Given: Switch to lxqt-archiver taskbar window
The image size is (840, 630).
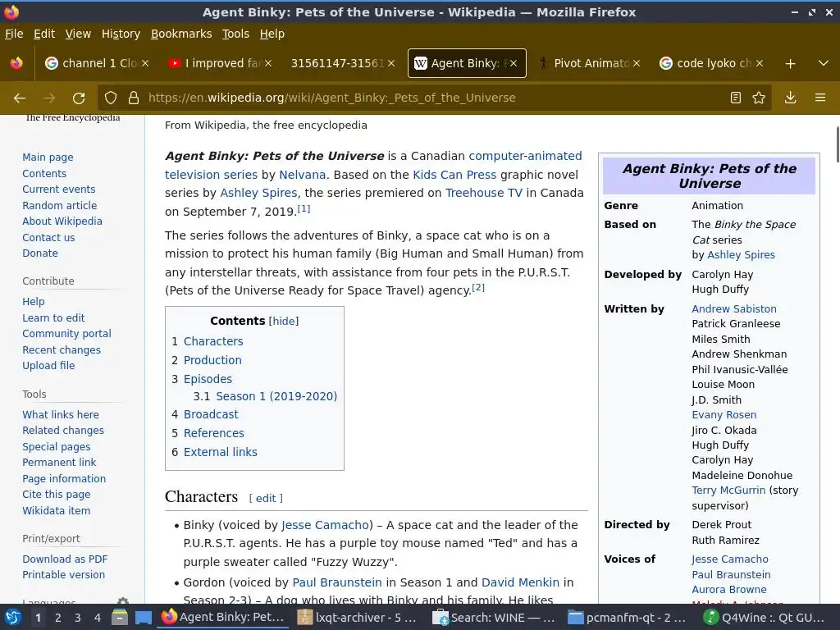Looking at the screenshot, I should (x=358, y=618).
